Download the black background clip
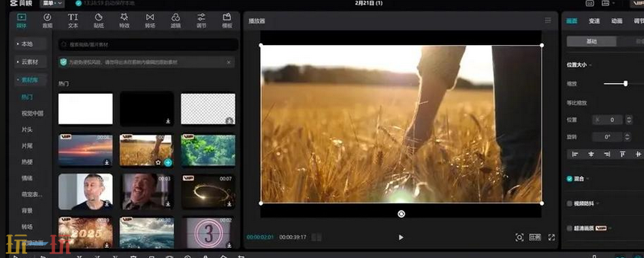The image size is (644, 258). click(168, 121)
